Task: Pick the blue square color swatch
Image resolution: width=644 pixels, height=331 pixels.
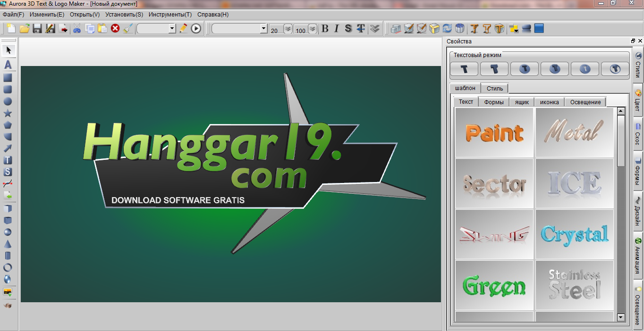Action: [539, 29]
